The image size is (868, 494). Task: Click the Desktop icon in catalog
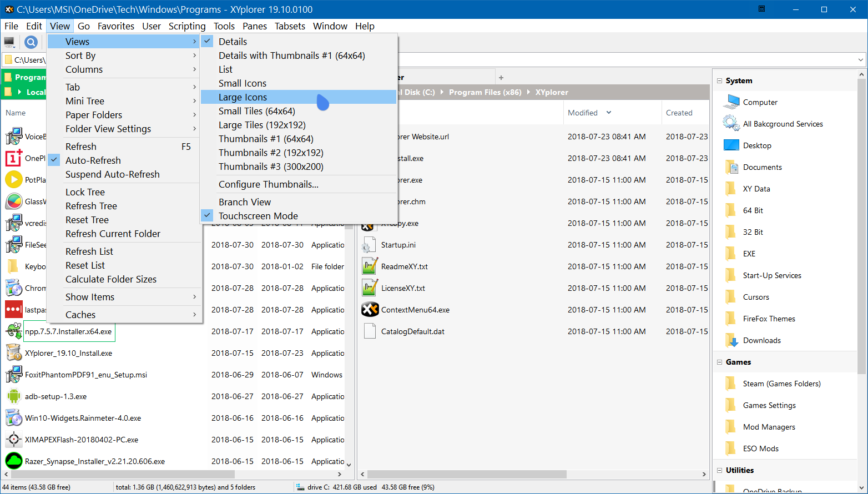pos(731,145)
